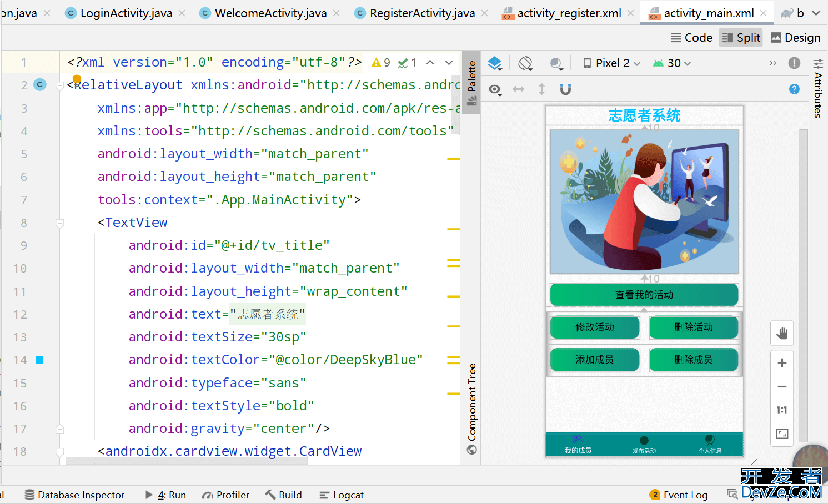Close the activity_register.xml tab
Image resolution: width=828 pixels, height=504 pixels.
pyautogui.click(x=630, y=13)
